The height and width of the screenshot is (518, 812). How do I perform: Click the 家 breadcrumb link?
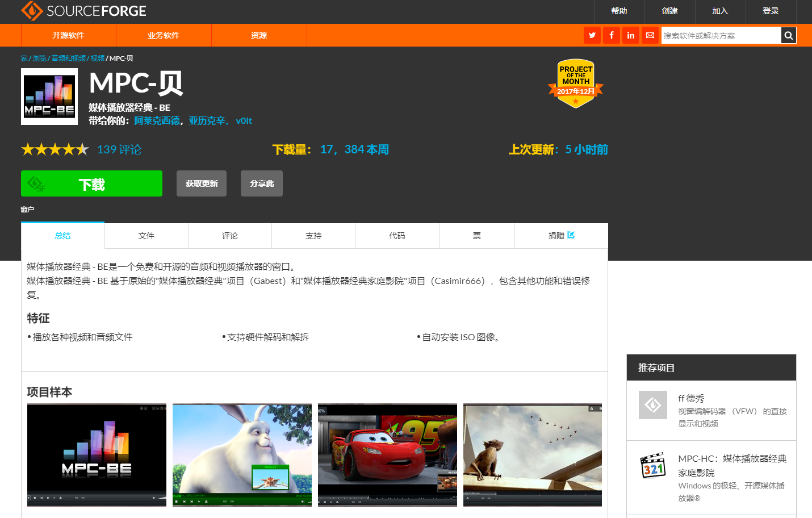[24, 59]
